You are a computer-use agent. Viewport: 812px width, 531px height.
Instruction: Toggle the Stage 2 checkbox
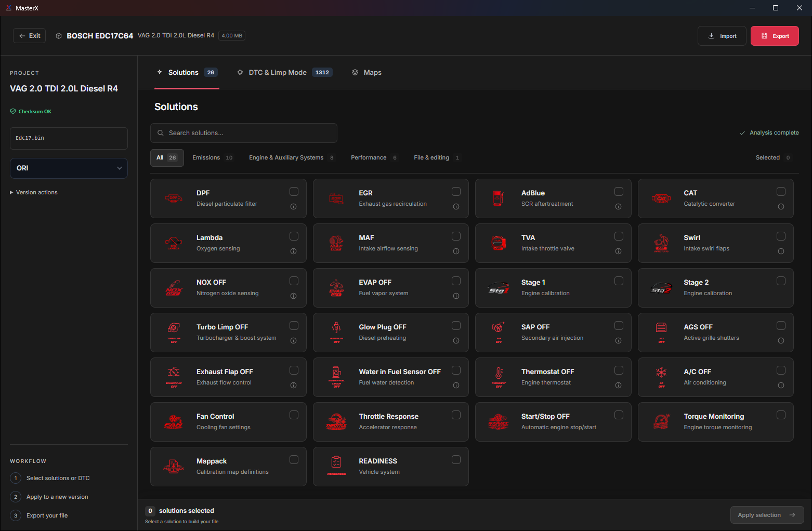tap(781, 281)
